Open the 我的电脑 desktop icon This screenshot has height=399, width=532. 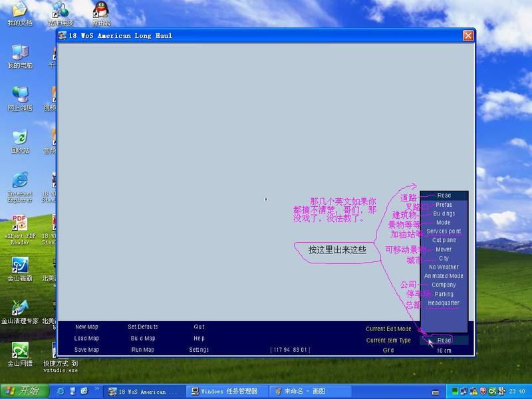click(x=20, y=57)
